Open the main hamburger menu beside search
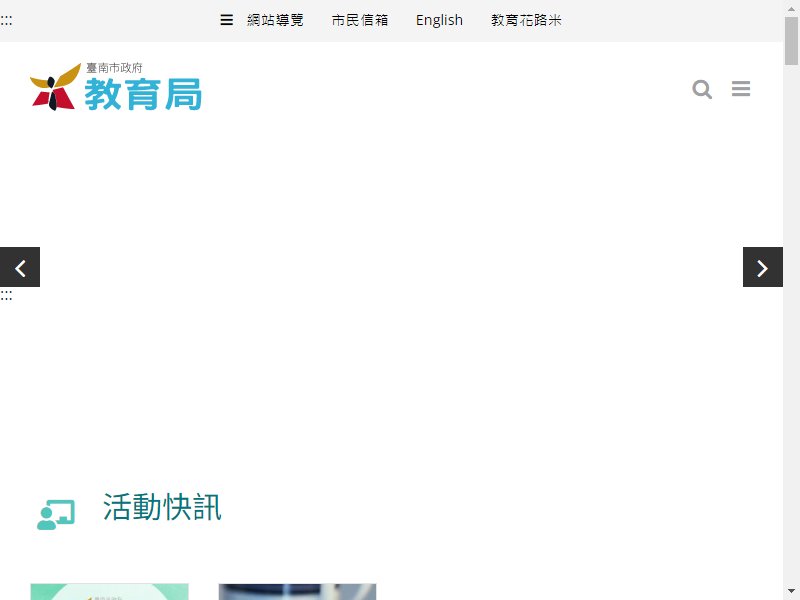The width and height of the screenshot is (800, 600). [741, 89]
